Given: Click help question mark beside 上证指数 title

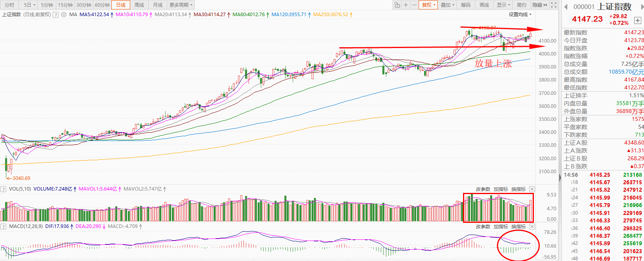Looking at the screenshot, I should 56,15.
